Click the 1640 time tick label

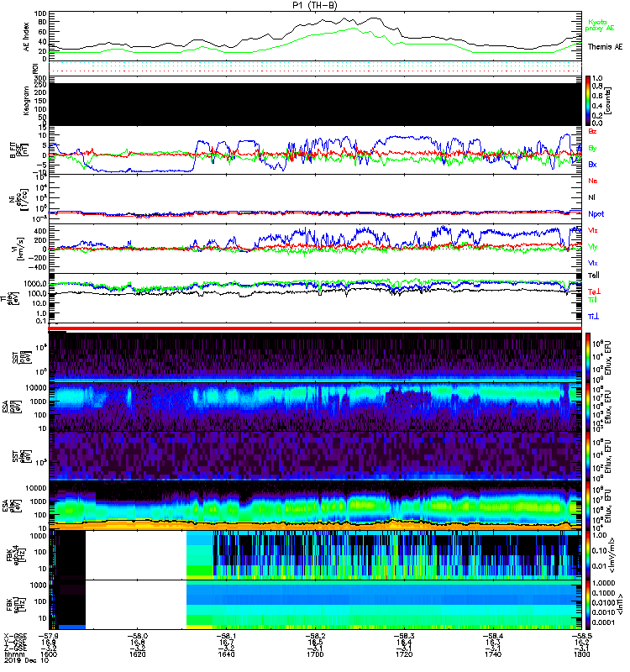coord(226,654)
